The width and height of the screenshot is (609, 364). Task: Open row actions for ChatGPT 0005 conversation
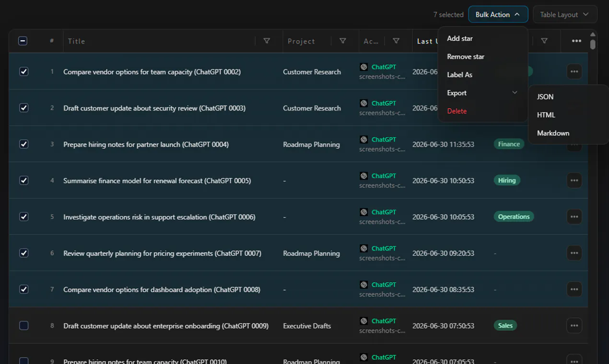coord(574,181)
